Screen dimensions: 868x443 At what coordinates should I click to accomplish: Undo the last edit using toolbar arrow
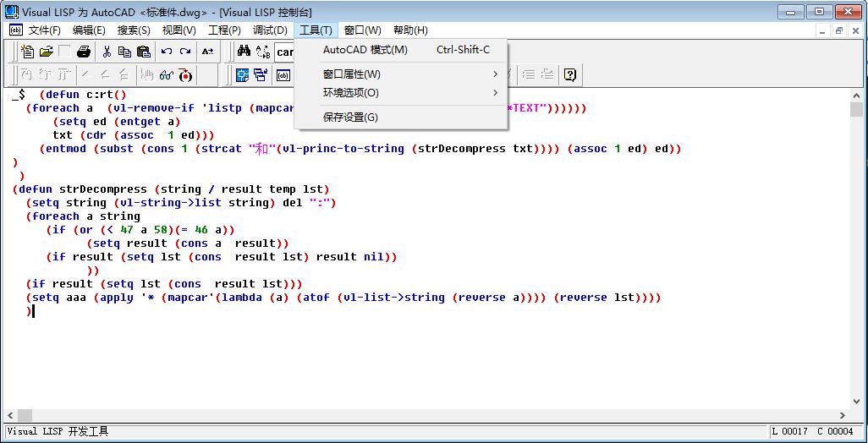tap(167, 52)
